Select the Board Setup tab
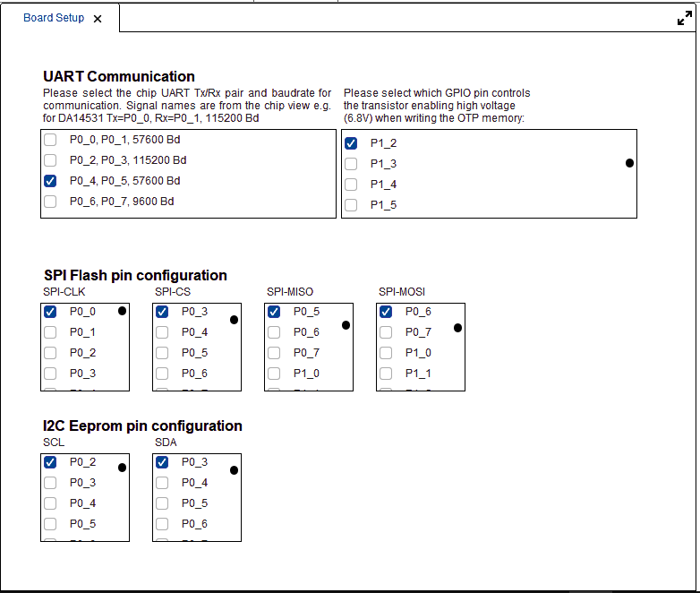The image size is (700, 593). coord(54,18)
